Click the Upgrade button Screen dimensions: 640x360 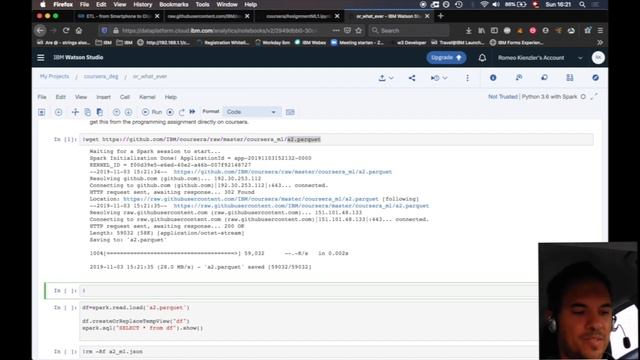pyautogui.click(x=446, y=58)
